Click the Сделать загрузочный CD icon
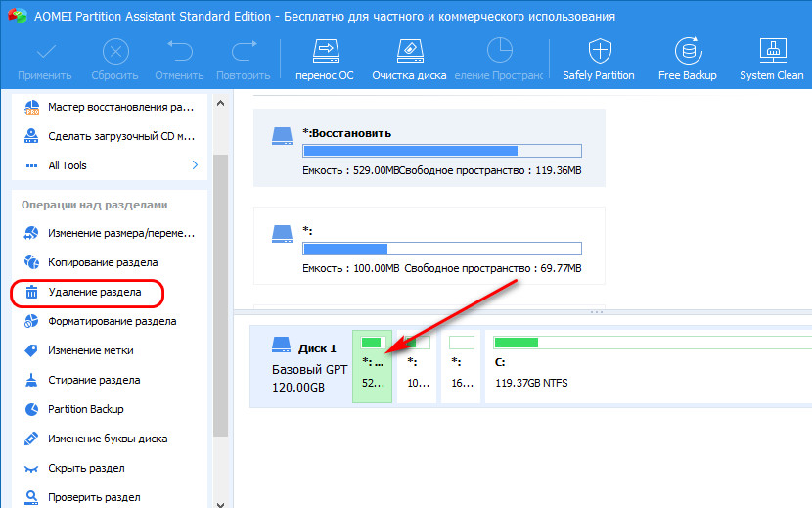The width and height of the screenshot is (812, 508). pyautogui.click(x=31, y=136)
